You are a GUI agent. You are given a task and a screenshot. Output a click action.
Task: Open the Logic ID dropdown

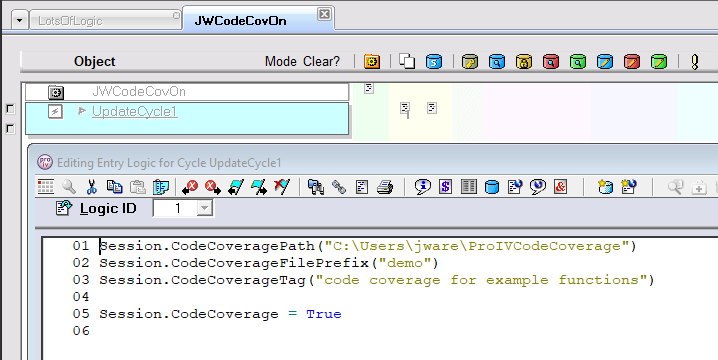tap(204, 209)
